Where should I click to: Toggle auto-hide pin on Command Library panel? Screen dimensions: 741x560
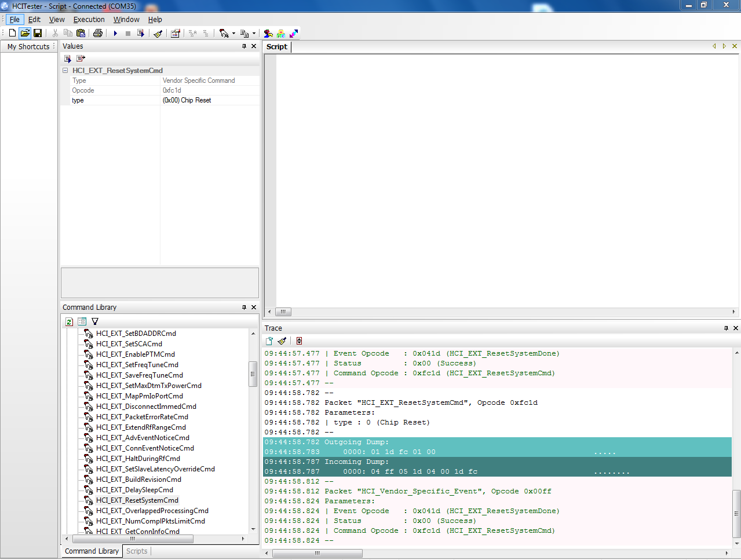(244, 308)
